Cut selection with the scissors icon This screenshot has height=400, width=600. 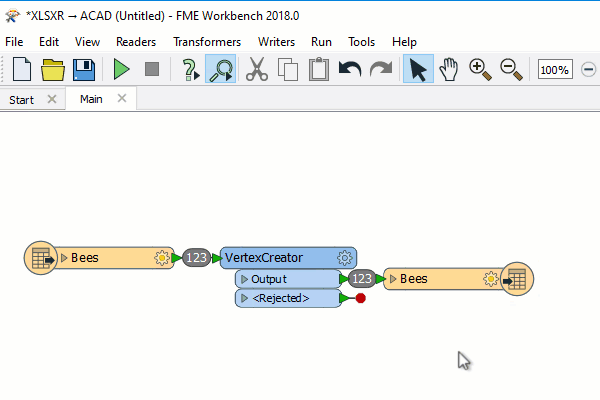click(x=257, y=69)
